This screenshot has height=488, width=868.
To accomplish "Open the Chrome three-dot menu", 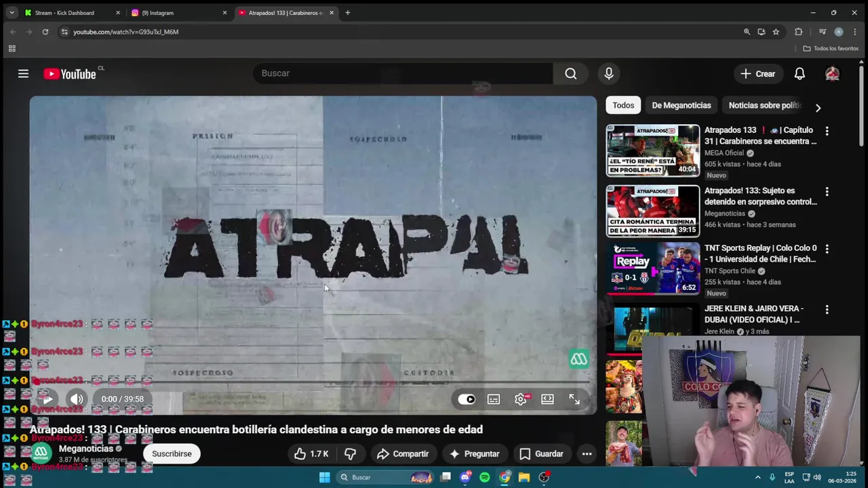I will coord(854,32).
